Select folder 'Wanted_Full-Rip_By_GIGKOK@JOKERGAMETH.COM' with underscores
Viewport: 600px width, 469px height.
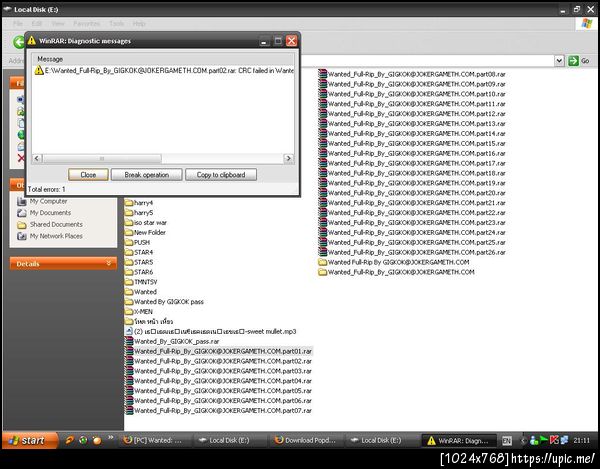tap(396, 272)
